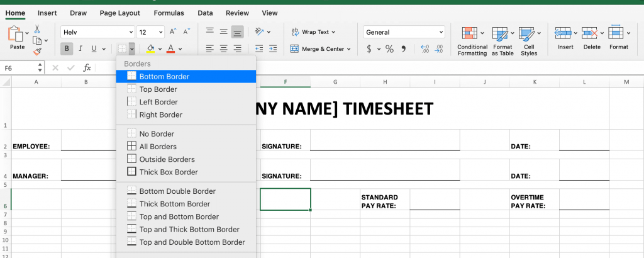The image size is (644, 258).
Task: Align text to middle icon
Action: click(x=223, y=31)
